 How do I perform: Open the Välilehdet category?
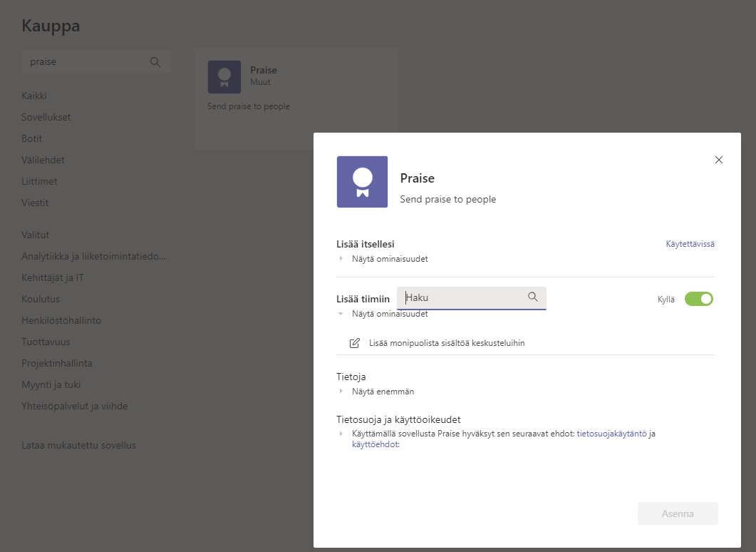(43, 160)
